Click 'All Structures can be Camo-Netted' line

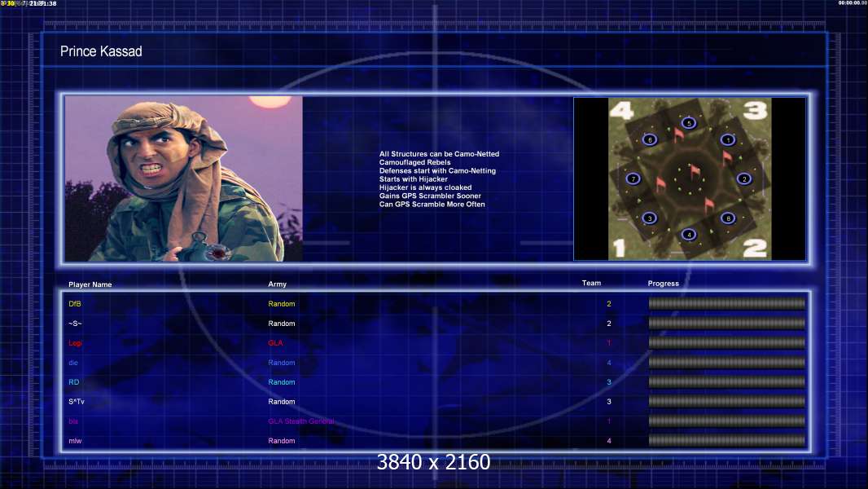[439, 154]
